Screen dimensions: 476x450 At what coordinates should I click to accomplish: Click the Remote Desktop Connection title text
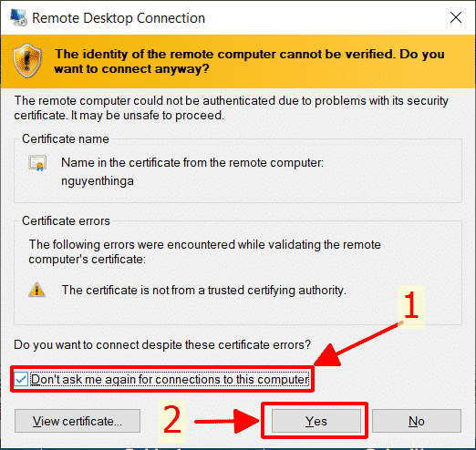pos(119,18)
